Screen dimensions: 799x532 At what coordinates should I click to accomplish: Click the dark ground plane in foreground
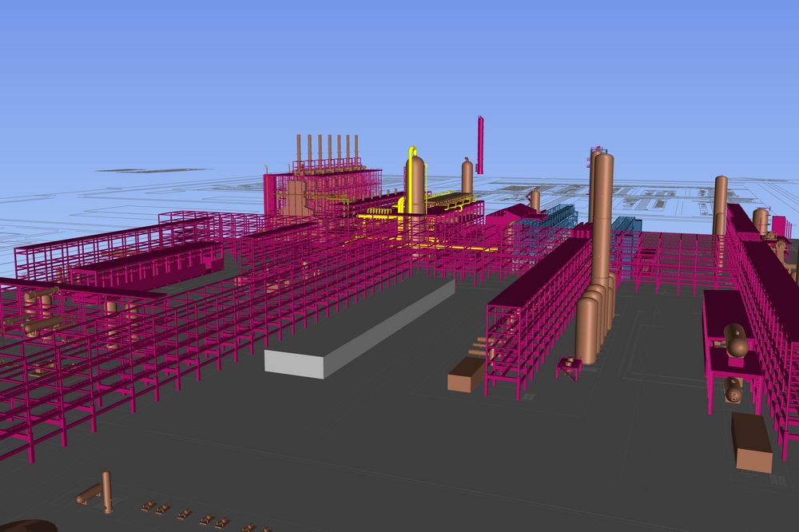click(399, 463)
